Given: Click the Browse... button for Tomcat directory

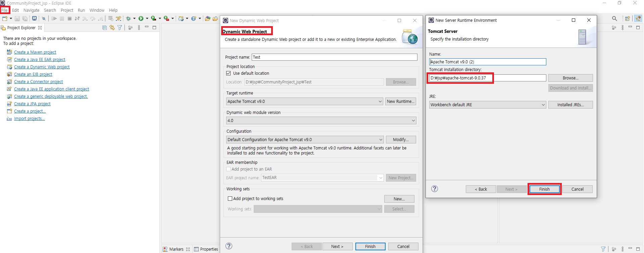Looking at the screenshot, I should (571, 78).
